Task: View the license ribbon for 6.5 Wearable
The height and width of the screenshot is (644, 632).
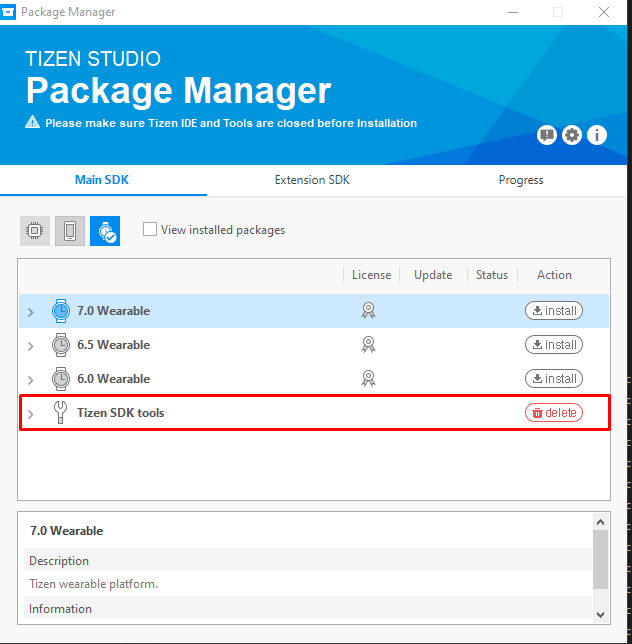Action: [368, 345]
